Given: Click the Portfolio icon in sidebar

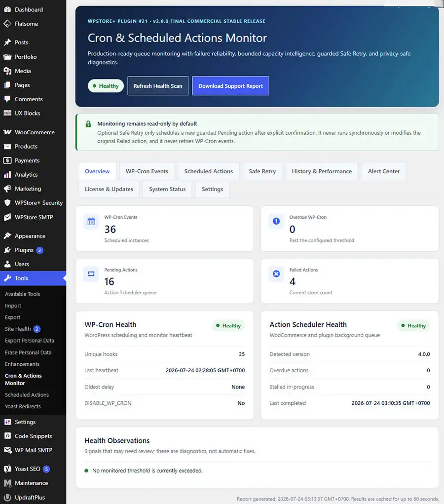Looking at the screenshot, I should 7,57.
